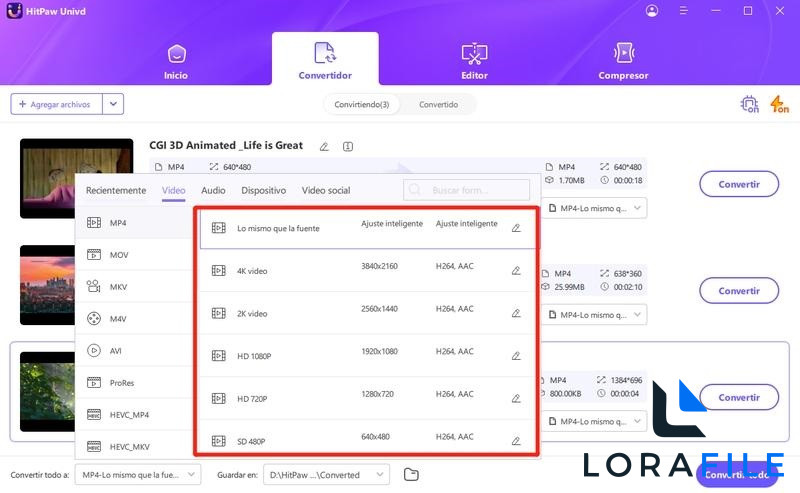Choose MP4 format in sidebar
Screen dimensions: 800x493
coord(134,223)
